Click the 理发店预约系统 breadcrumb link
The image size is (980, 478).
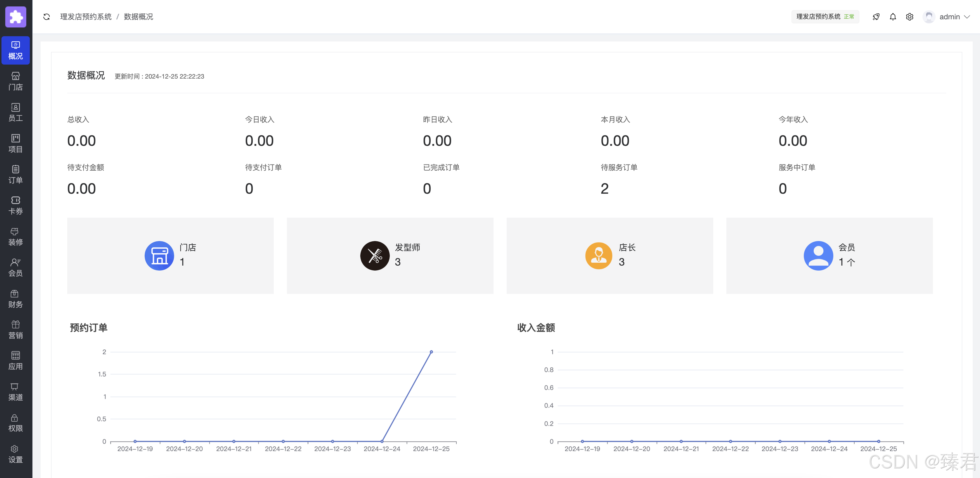(86, 17)
